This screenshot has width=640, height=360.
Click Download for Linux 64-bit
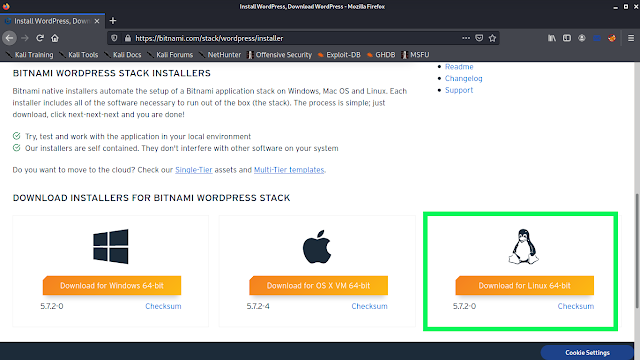click(524, 285)
